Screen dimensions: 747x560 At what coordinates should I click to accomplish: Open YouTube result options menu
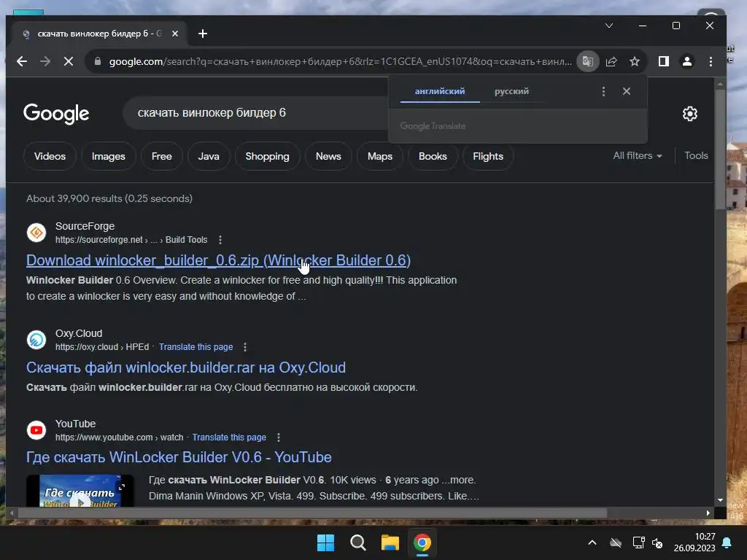click(278, 437)
